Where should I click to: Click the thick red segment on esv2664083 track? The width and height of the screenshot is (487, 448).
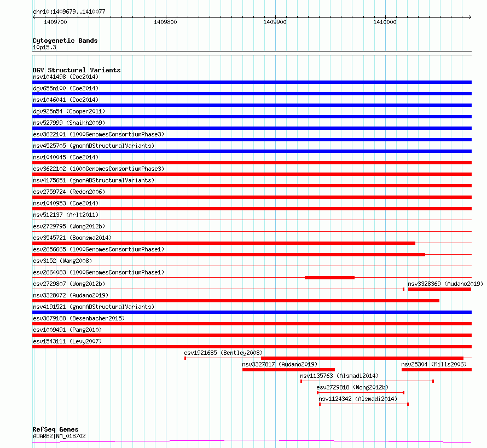coord(329,278)
